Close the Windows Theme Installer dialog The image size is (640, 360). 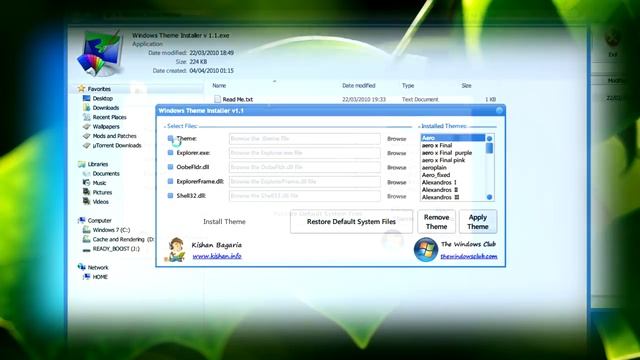coord(499,110)
